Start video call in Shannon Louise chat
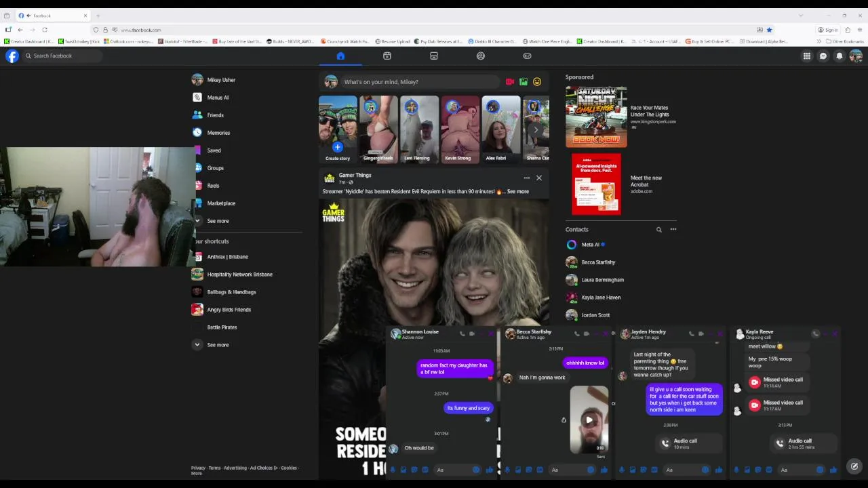This screenshot has width=868, height=488. click(x=472, y=333)
